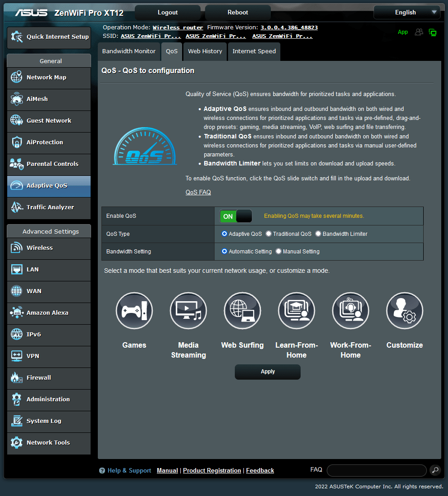The image size is (448, 496).
Task: Select the Traditional QoS radio button
Action: (x=269, y=234)
